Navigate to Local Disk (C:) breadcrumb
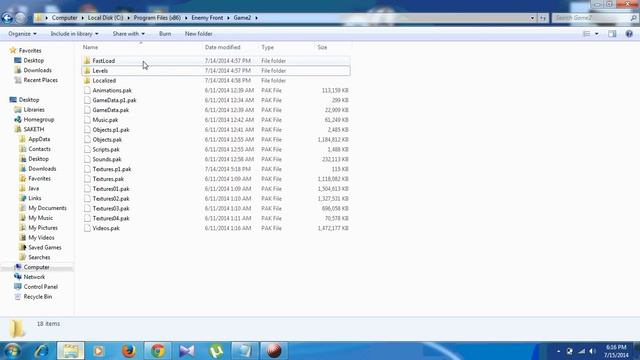 tap(105, 18)
